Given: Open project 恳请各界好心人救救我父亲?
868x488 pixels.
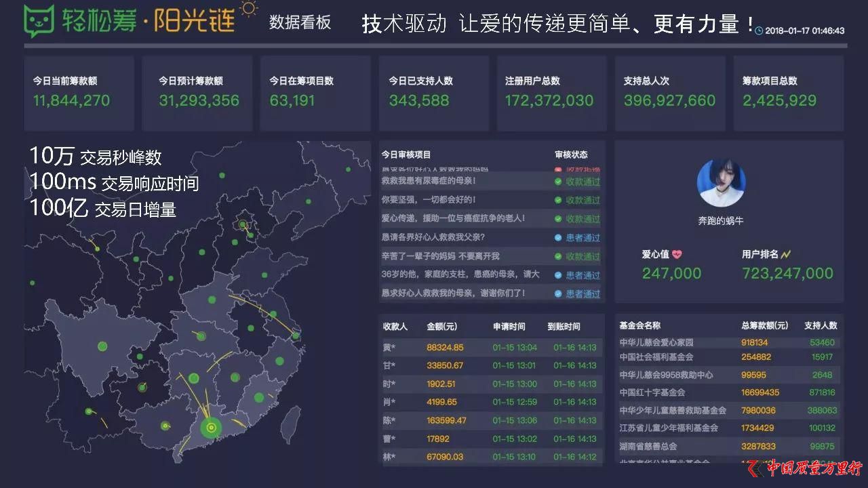Looking at the screenshot, I should tap(433, 237).
